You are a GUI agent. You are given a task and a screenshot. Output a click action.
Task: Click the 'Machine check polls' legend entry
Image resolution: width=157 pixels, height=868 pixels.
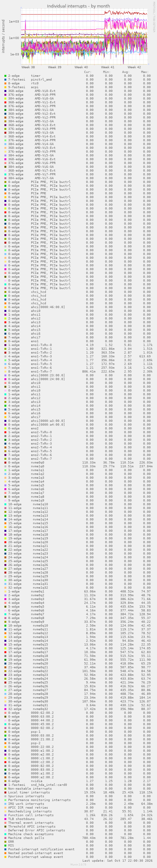pyautogui.click(x=26, y=838)
